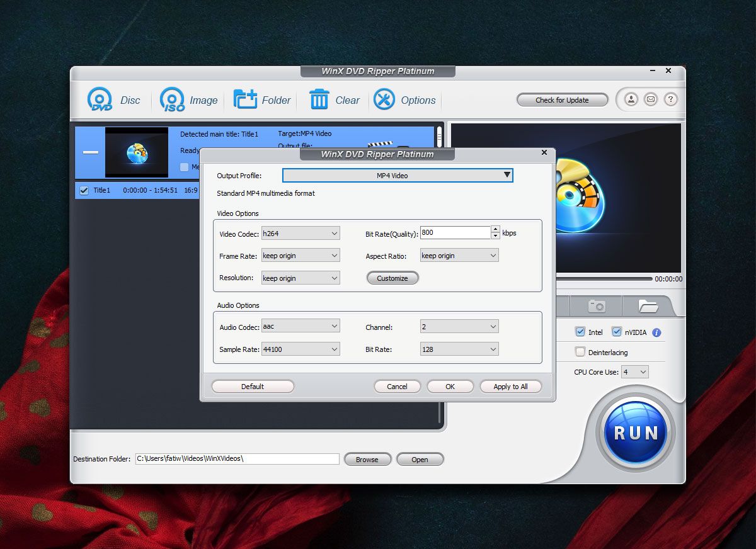Click 'Detected main title: Title1' text

pos(219,134)
